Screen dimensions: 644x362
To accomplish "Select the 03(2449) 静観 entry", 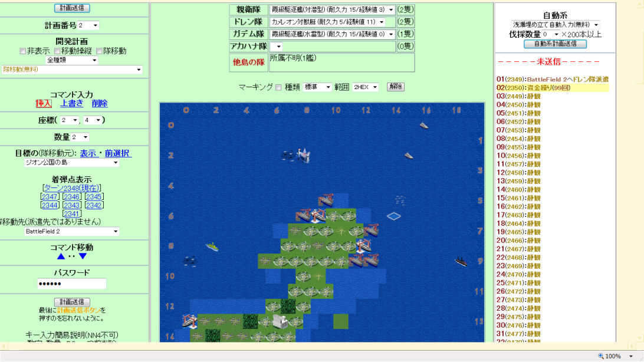I will tap(518, 97).
